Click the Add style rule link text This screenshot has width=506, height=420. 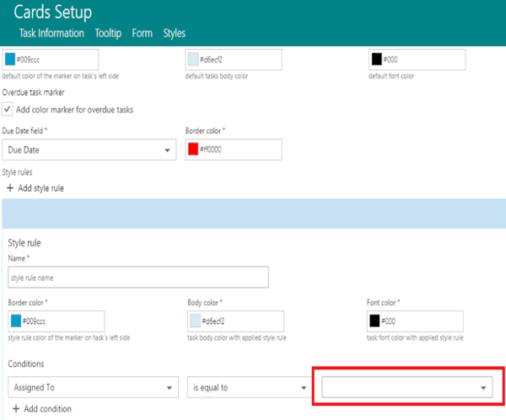pyautogui.click(x=41, y=188)
